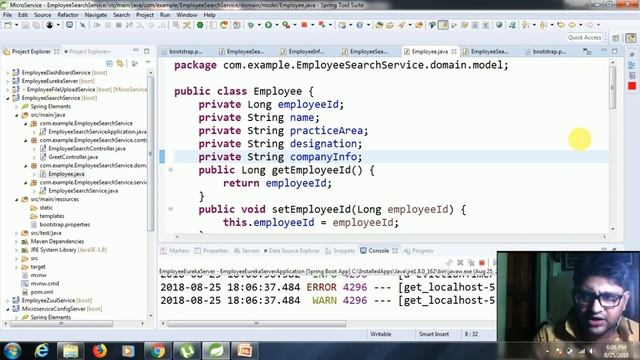
Task: Open Firefox from the taskbar
Action: (x=99, y=351)
